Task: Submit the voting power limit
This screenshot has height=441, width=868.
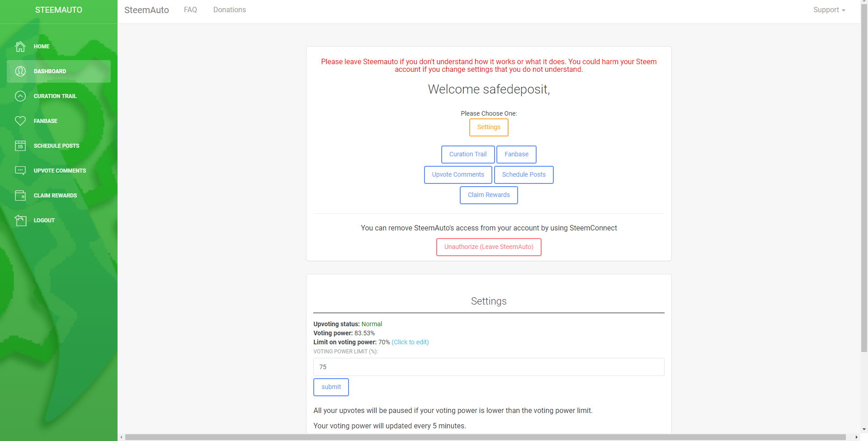Action: pyautogui.click(x=331, y=387)
